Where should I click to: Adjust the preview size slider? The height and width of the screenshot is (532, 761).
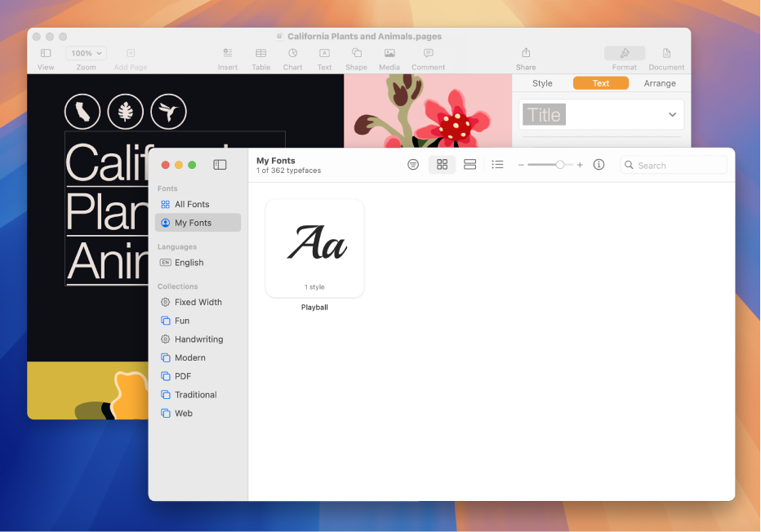[x=559, y=165]
